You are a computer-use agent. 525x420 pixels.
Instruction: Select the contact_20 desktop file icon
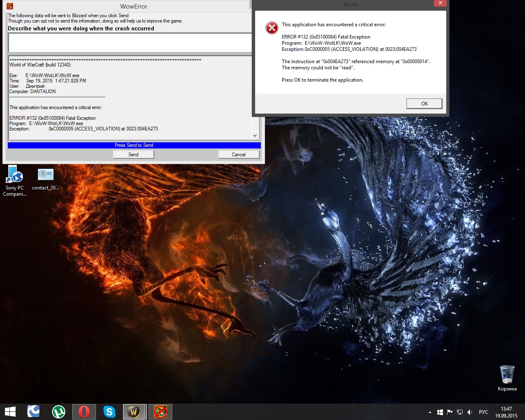(x=46, y=179)
